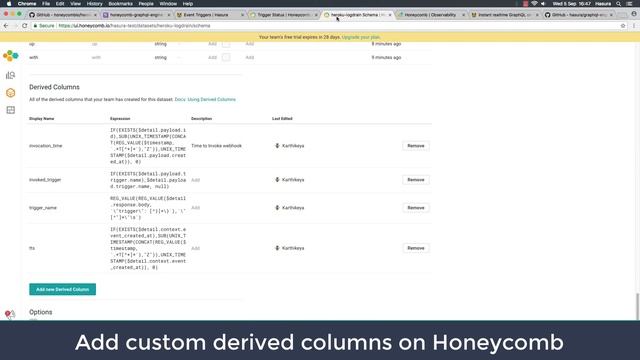Open the boards sidebar icon
The image size is (640, 360).
point(11,110)
